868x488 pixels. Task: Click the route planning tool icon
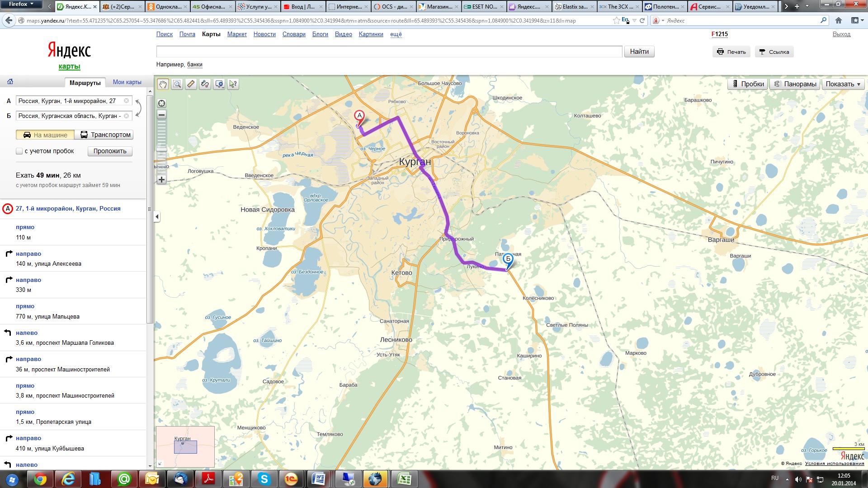coord(205,84)
